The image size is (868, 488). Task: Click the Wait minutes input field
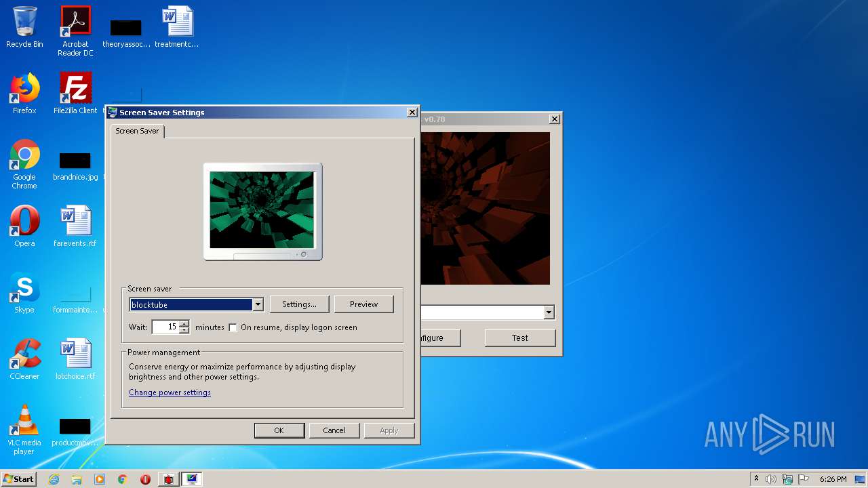point(165,327)
